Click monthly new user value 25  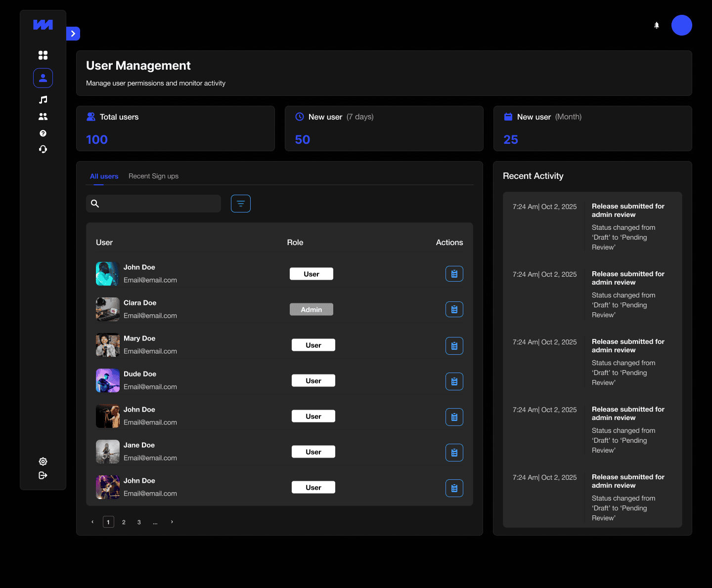pos(511,140)
